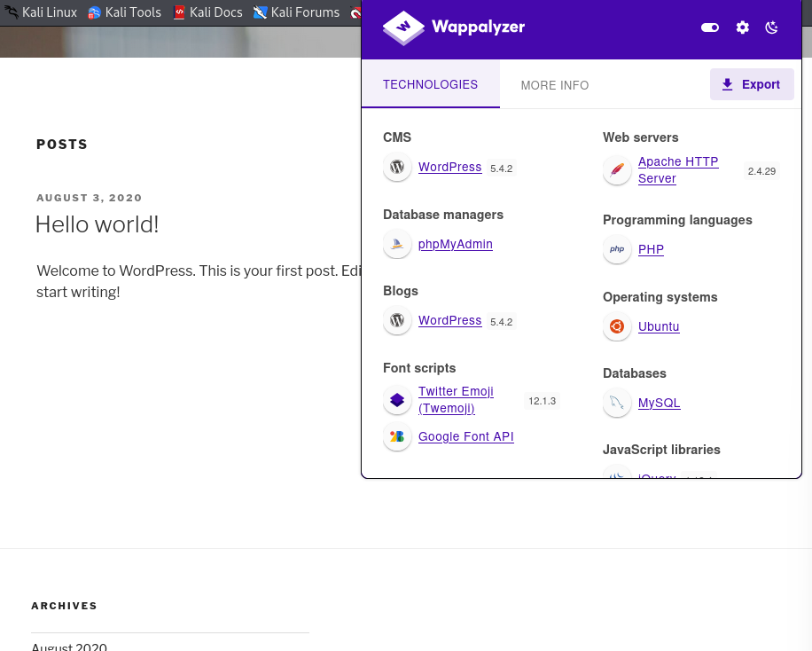Click the Apache feather icon
Screen dimensions: 812x651
coord(617,170)
